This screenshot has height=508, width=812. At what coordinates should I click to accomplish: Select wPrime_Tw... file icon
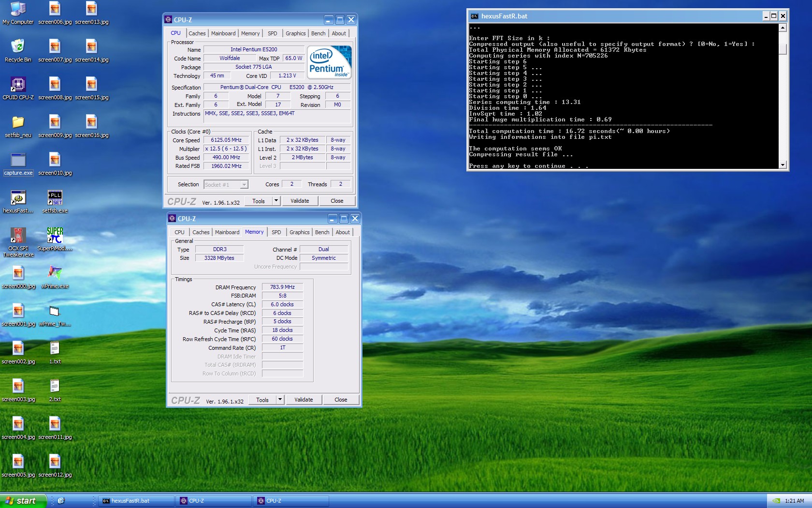55,315
